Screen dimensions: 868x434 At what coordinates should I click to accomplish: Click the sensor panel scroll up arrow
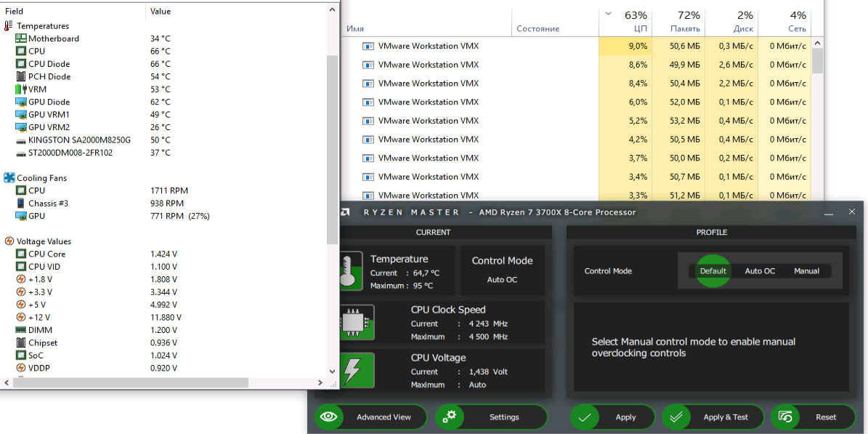pos(332,9)
